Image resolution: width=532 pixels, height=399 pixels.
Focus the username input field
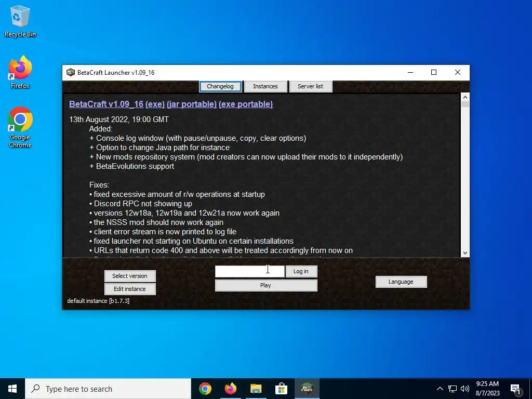pyautogui.click(x=250, y=271)
